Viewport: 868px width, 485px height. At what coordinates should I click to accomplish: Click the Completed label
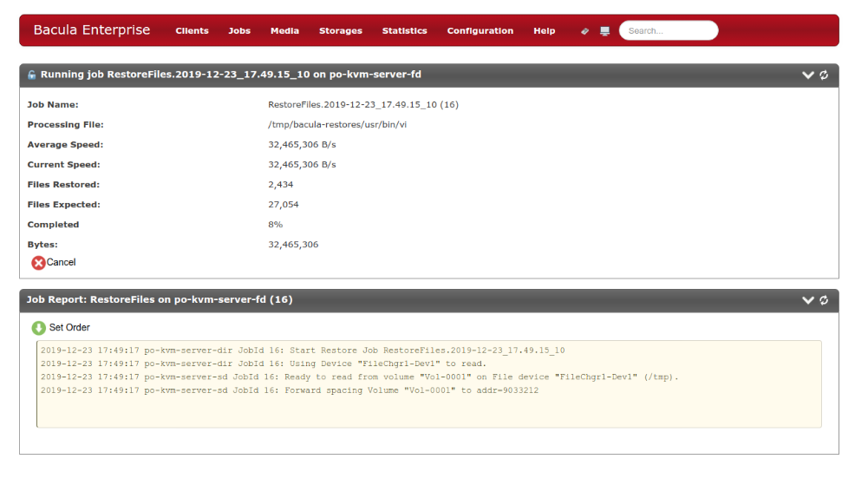53,224
